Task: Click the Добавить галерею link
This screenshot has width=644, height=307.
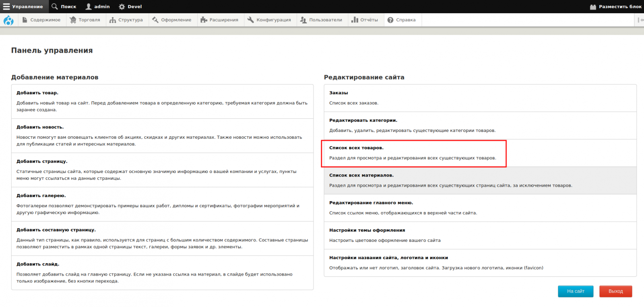Action: click(41, 196)
